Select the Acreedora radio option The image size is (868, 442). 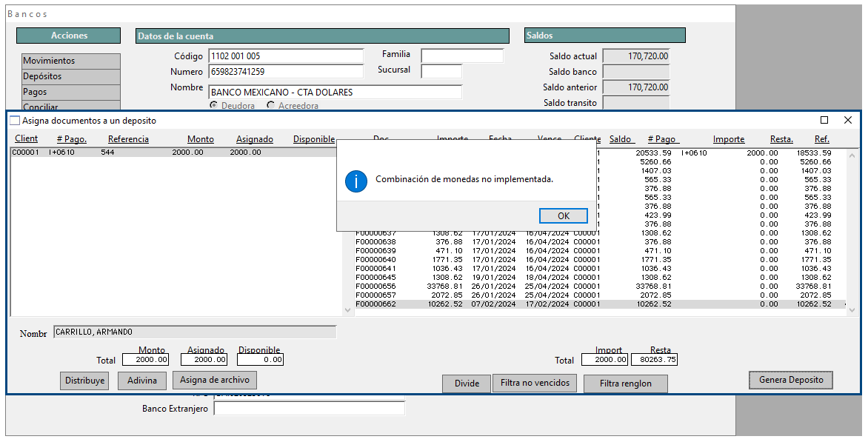pos(271,105)
